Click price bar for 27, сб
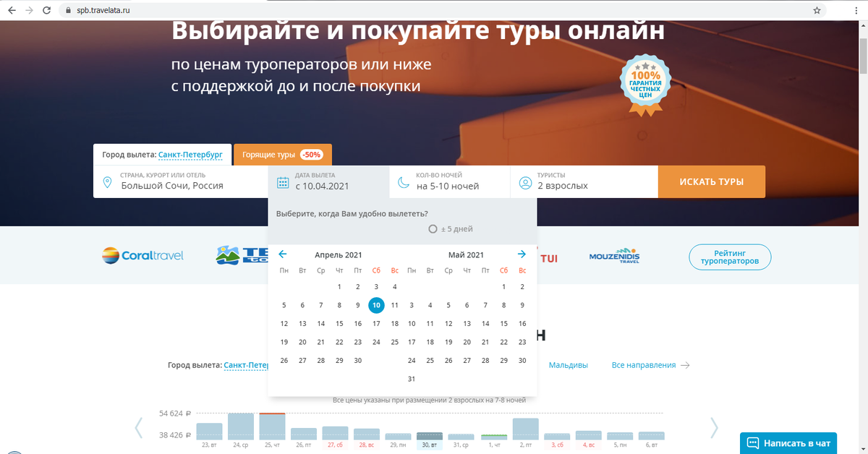 coord(336,433)
